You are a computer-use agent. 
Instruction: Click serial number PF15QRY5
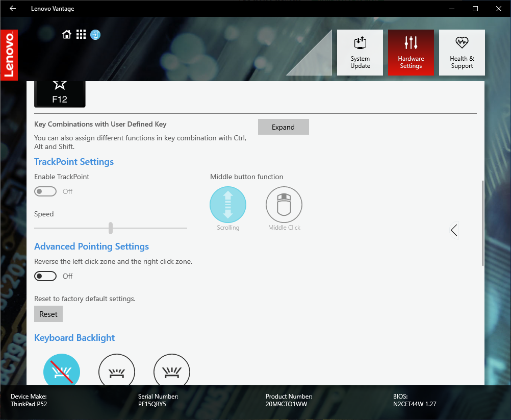point(152,404)
